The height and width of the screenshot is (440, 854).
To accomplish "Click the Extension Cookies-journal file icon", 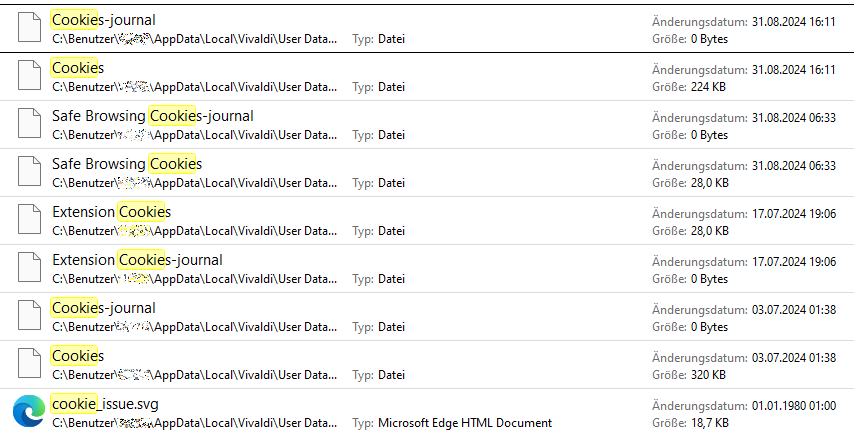I will click(x=29, y=267).
